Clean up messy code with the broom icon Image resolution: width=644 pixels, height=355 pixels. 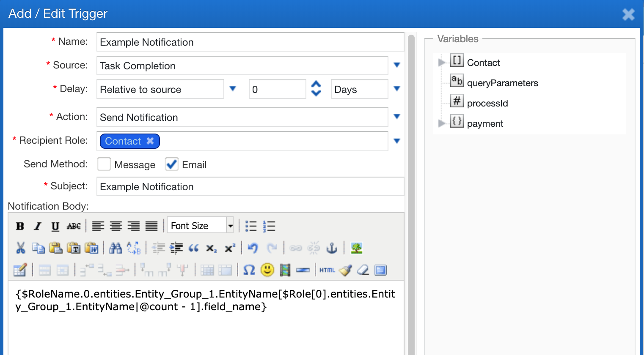pos(345,270)
